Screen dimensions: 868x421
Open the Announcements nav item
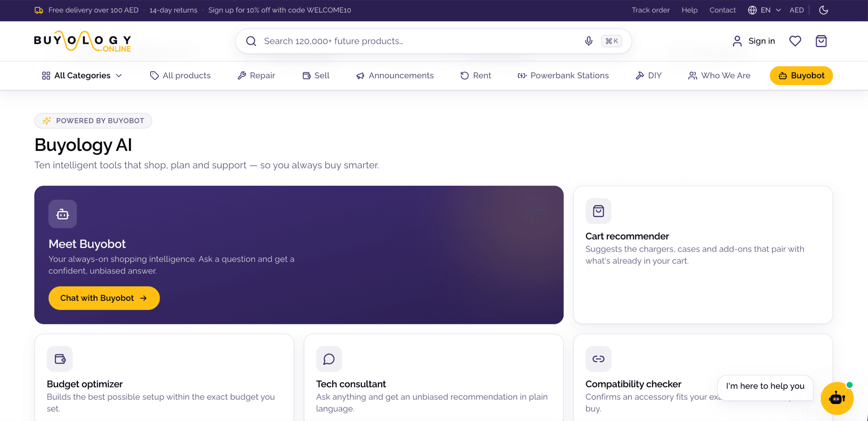tap(395, 75)
